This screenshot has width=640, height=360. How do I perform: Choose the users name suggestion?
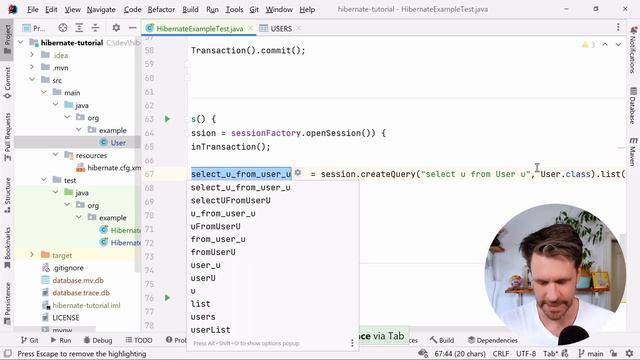coord(273,317)
